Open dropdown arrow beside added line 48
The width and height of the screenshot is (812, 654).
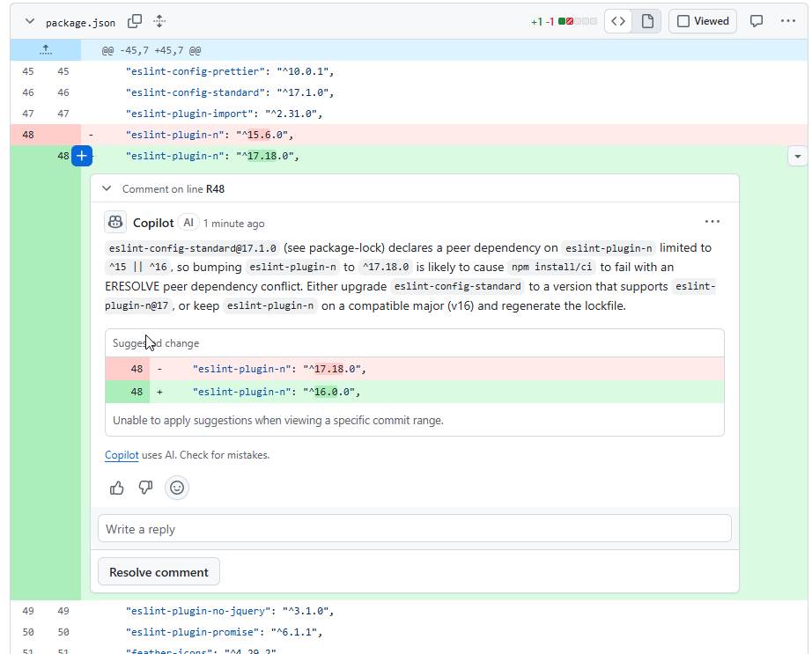point(797,156)
